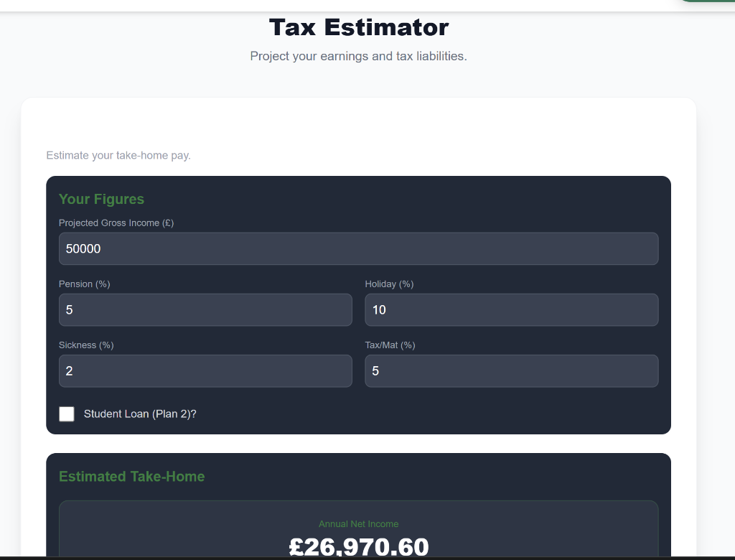Viewport: 735px width, 560px height.
Task: Click the Pension (%) label
Action: pos(84,284)
